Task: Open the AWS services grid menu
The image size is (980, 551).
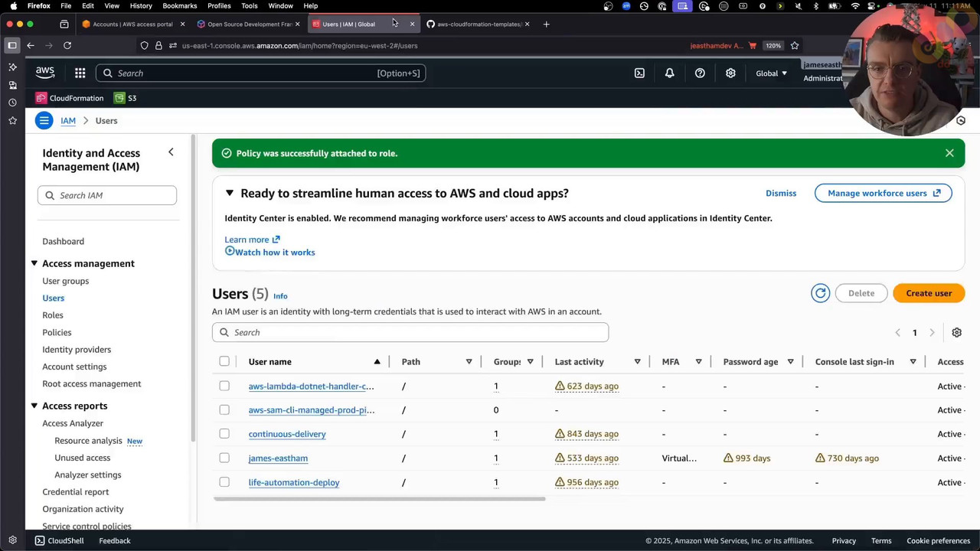Action: tap(80, 73)
